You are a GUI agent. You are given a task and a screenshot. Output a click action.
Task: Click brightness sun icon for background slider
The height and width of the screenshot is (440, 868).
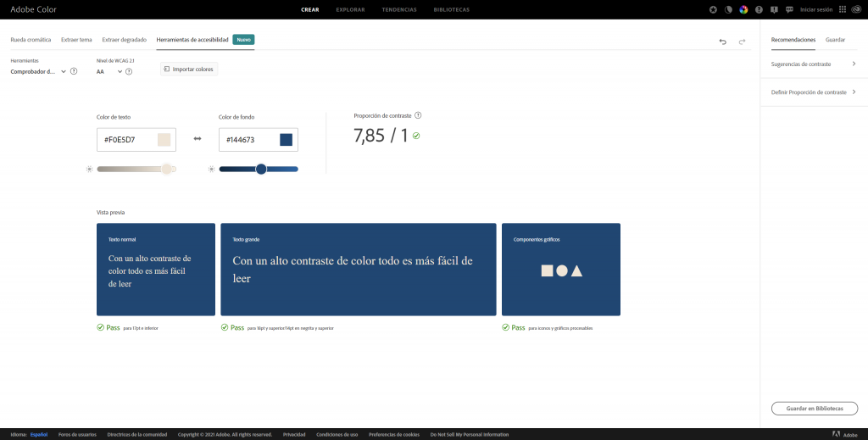211,169
